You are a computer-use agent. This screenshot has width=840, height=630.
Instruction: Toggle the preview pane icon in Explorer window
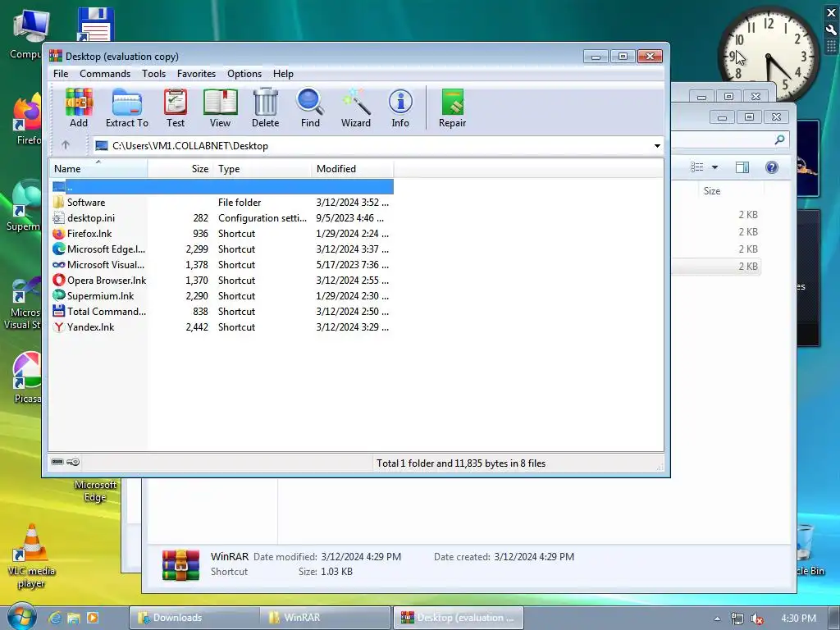coord(742,167)
